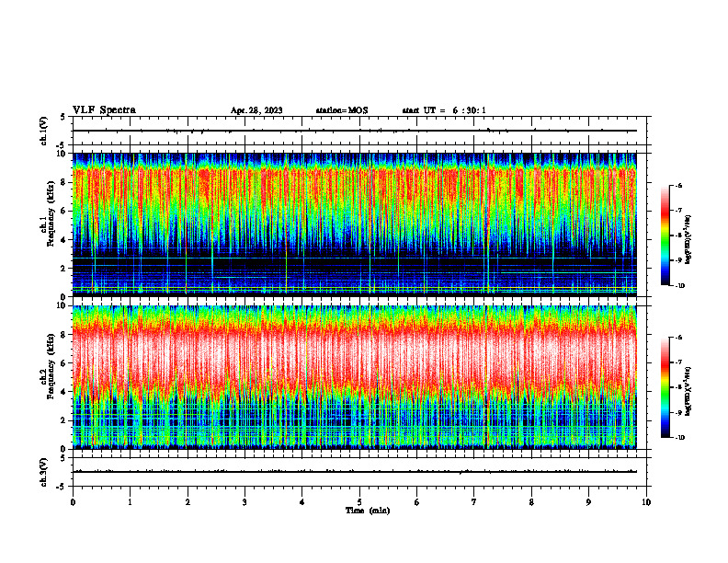Click time axis tick label 7

(x=474, y=502)
